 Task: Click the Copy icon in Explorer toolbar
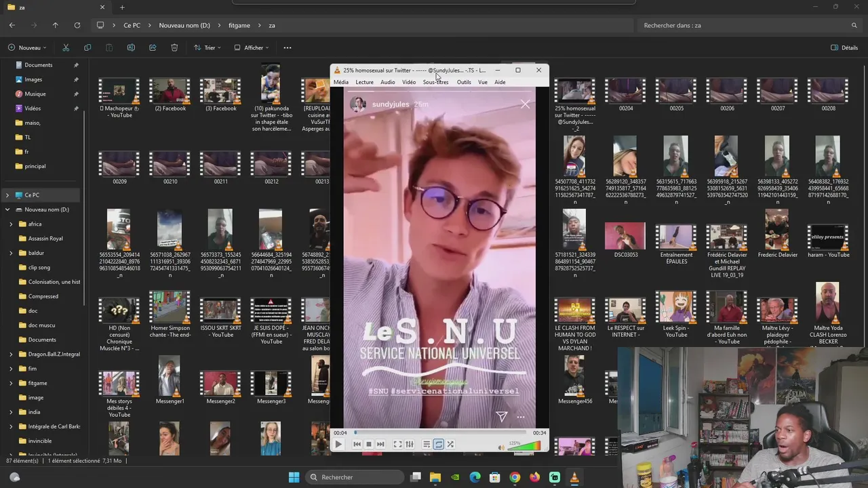point(87,47)
